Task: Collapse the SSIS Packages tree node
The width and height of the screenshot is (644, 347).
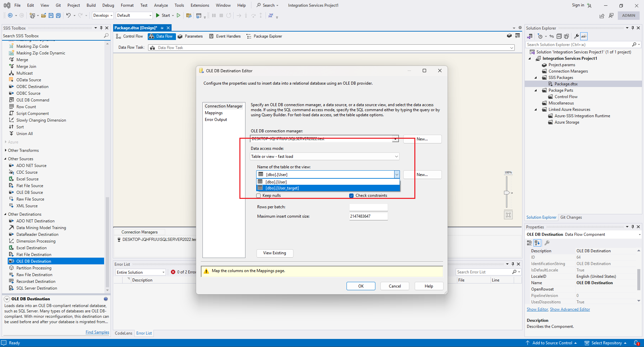Action: pos(536,78)
